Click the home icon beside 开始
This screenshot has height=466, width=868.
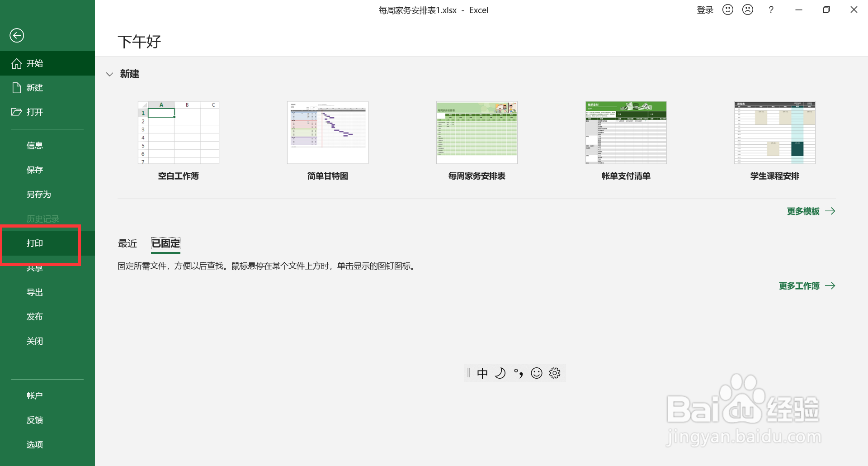[x=17, y=63]
